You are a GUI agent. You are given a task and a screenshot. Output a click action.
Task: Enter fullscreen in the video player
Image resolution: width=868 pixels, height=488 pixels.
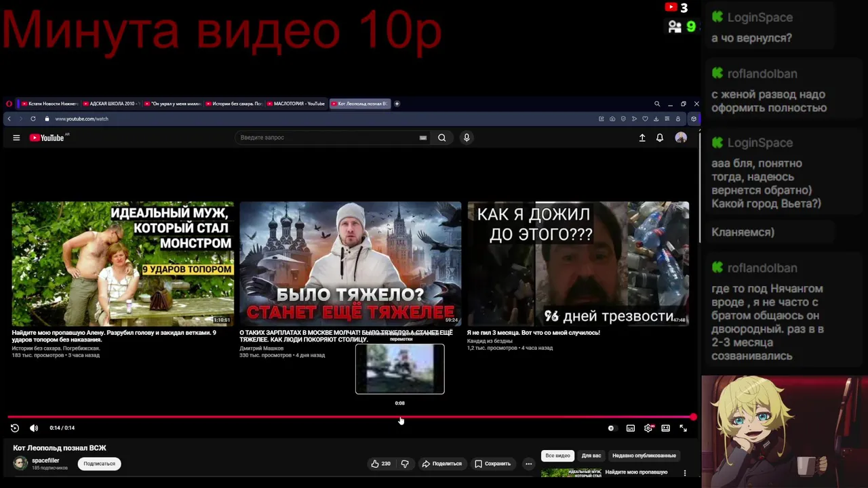tap(683, 428)
